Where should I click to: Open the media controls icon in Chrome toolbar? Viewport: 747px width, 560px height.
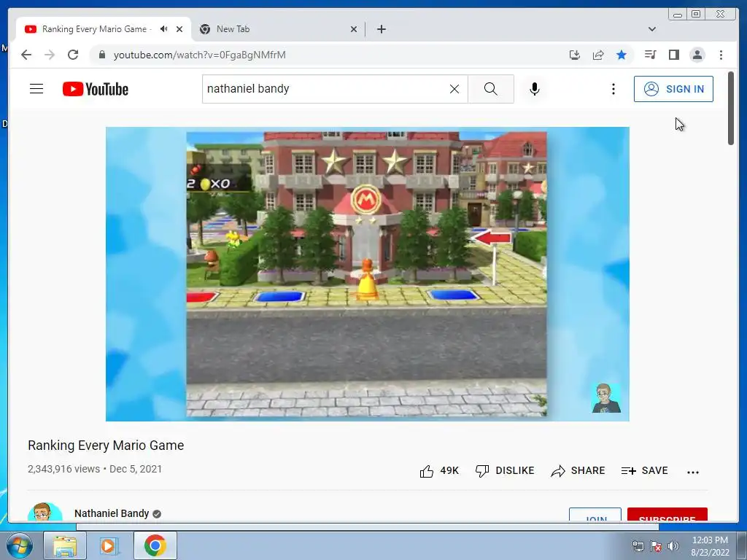[x=650, y=55]
